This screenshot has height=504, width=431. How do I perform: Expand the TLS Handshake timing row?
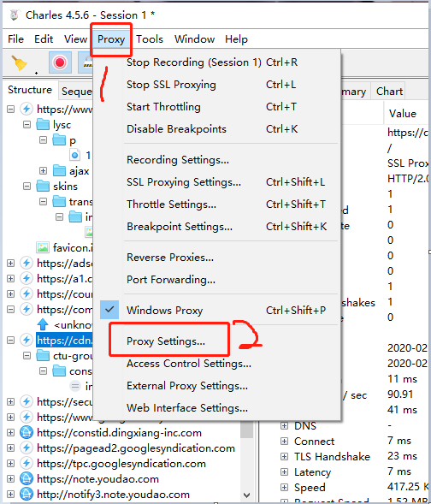pos(284,456)
